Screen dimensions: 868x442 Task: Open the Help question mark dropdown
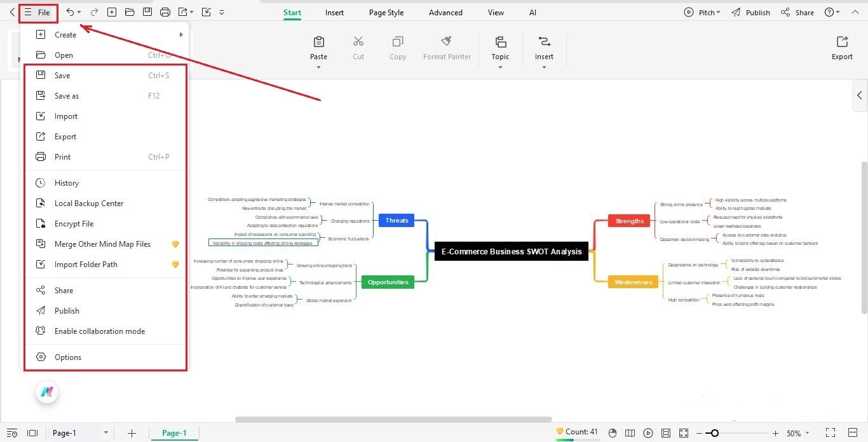coord(832,13)
